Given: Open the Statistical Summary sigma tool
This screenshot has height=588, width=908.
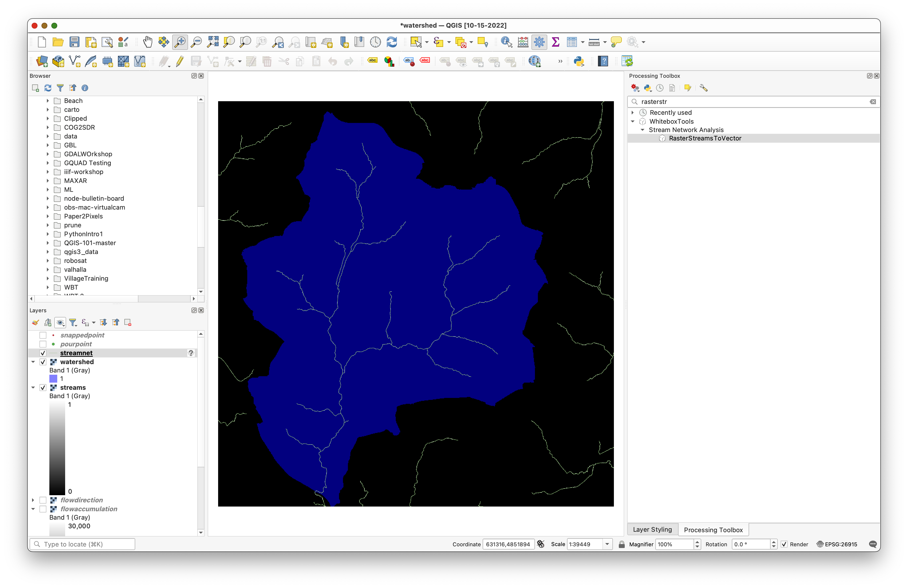Looking at the screenshot, I should coord(555,42).
